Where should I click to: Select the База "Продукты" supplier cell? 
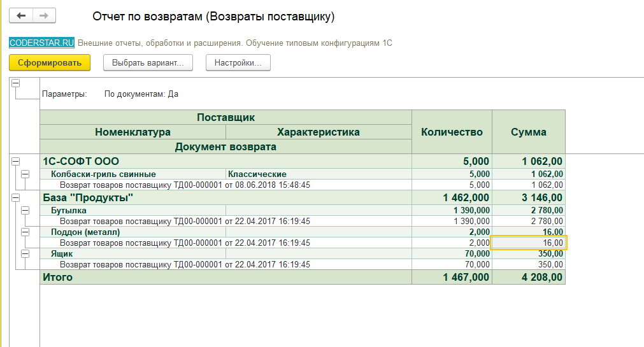coord(226,198)
